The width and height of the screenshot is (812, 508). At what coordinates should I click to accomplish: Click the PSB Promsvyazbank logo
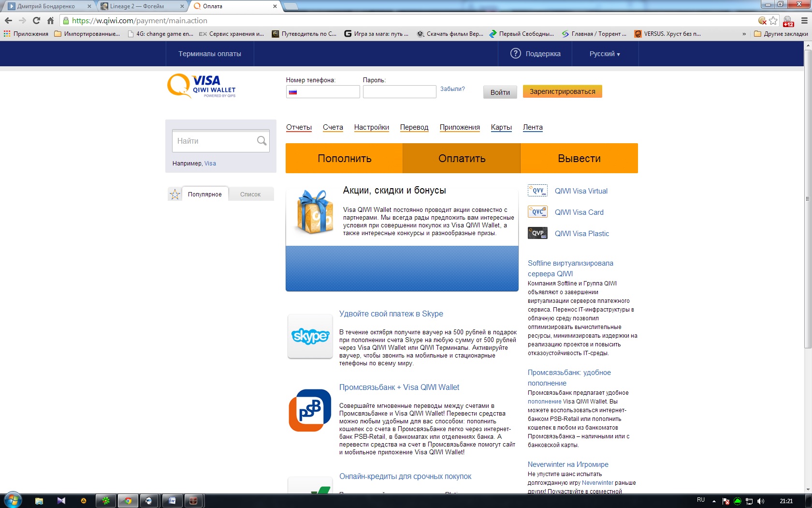310,410
